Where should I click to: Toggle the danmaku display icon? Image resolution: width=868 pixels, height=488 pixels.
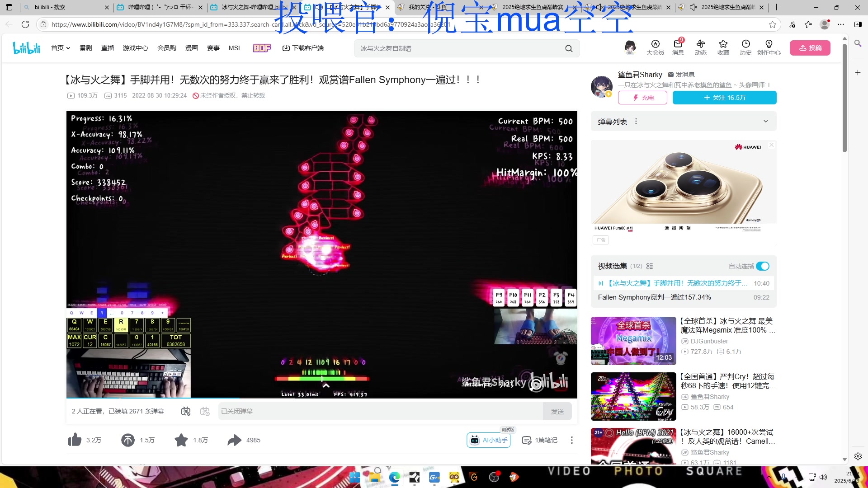coord(186,411)
